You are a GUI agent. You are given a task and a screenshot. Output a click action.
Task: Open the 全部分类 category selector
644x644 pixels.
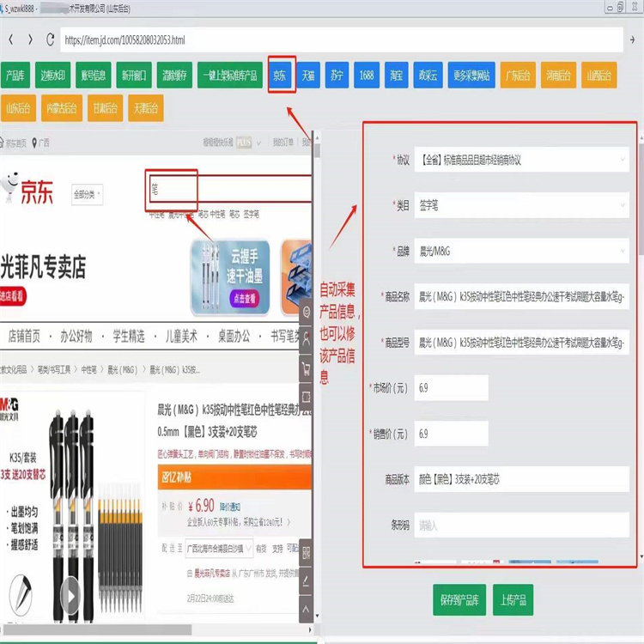[x=88, y=194]
